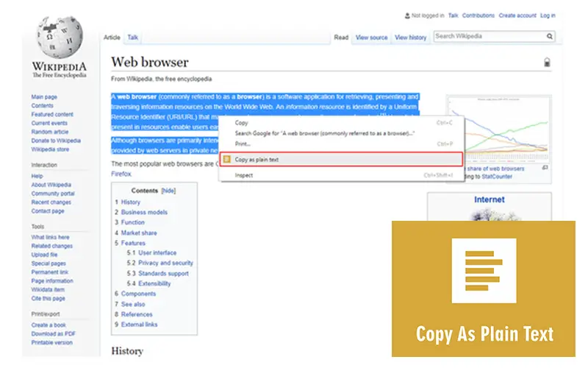The height and width of the screenshot is (368, 588).
Task: Jump to 5.4 Extensibility subsection
Action: (x=148, y=283)
